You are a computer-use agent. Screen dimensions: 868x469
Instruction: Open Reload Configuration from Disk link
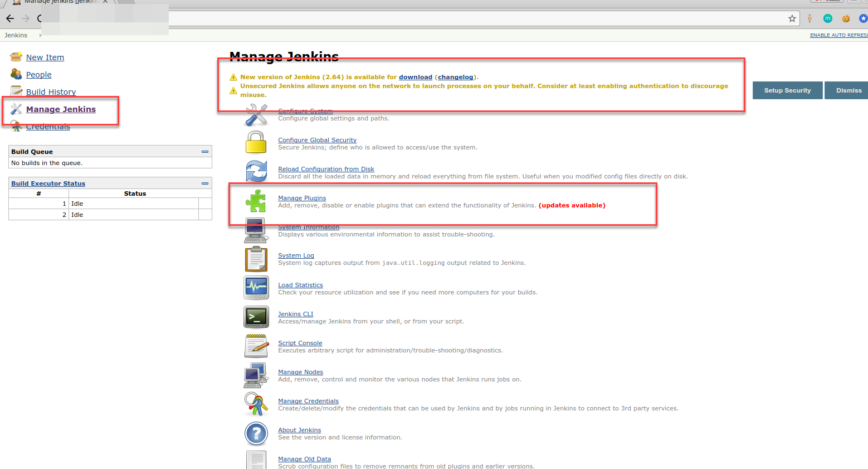click(x=326, y=169)
